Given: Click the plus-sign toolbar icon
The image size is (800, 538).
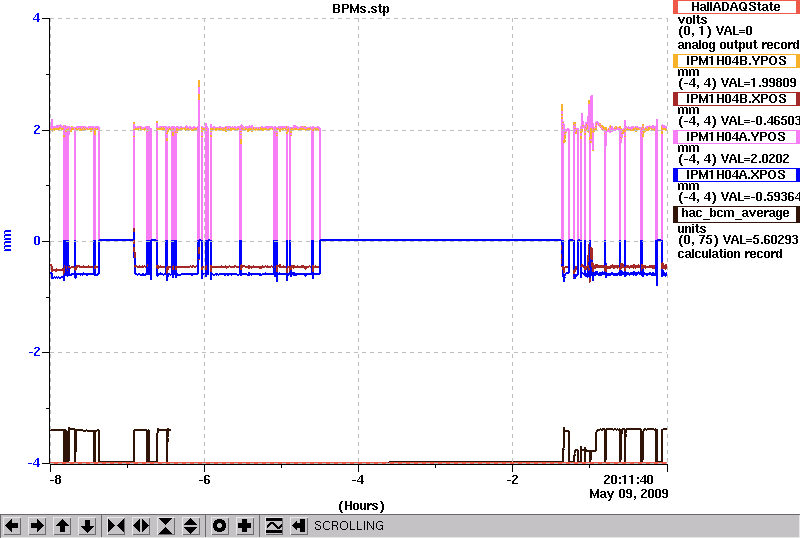Looking at the screenshot, I should point(245,526).
